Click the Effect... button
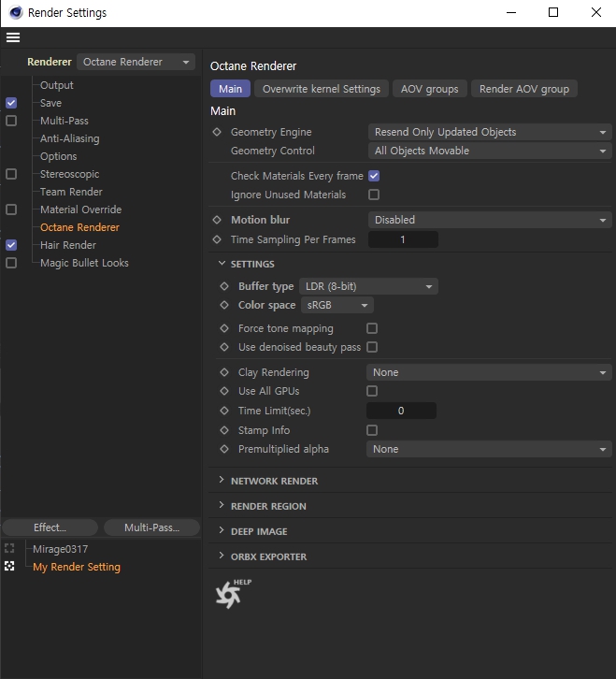 click(50, 527)
